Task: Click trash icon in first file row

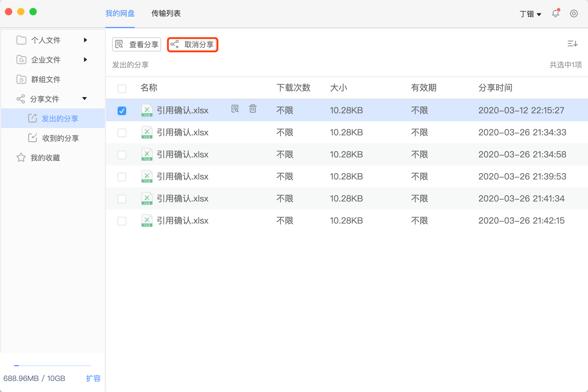Action: [x=253, y=109]
